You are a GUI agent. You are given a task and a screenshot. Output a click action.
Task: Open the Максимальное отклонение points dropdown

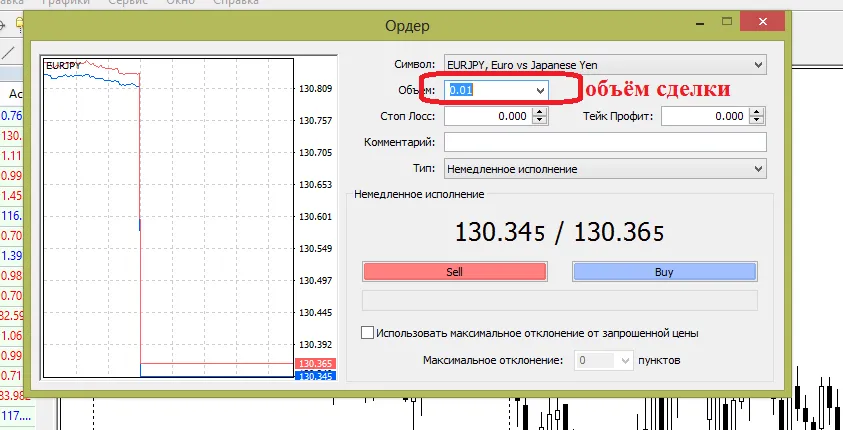(604, 360)
